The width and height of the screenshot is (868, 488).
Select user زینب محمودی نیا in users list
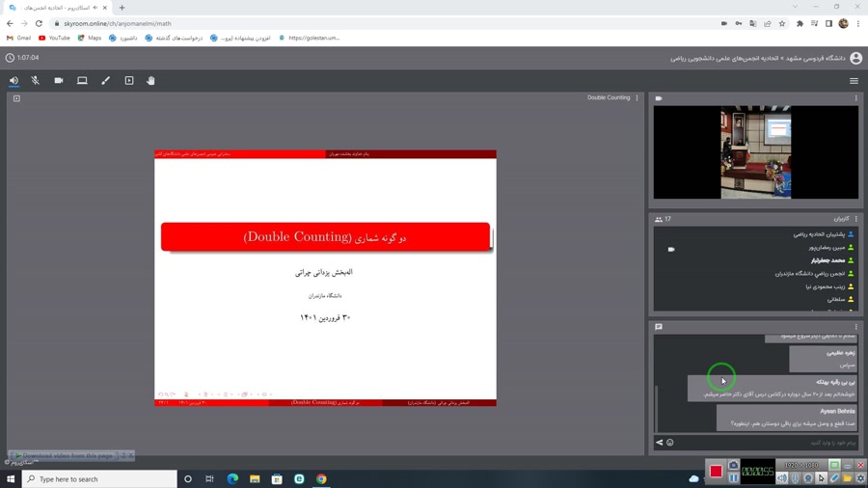click(x=826, y=286)
